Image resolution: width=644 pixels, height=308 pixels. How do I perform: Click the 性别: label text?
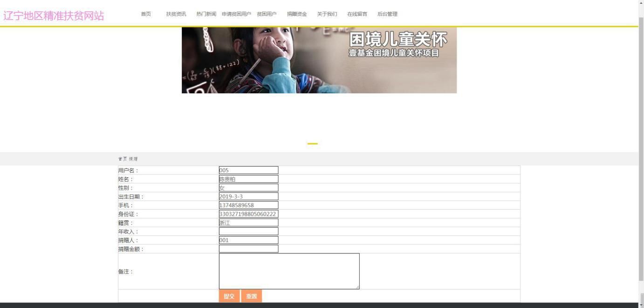pyautogui.click(x=126, y=188)
